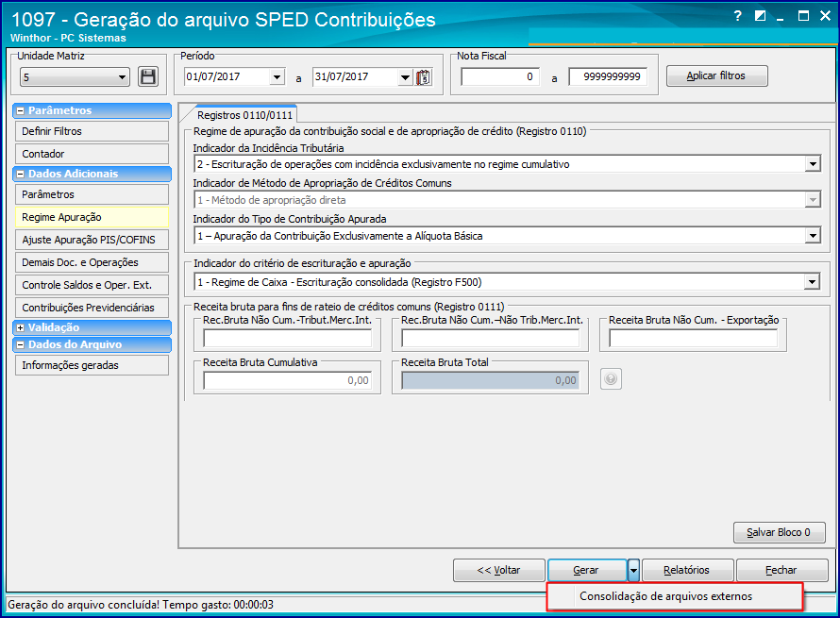840x618 pixels.
Task: Click Aplicar filtros button
Action: (x=716, y=76)
